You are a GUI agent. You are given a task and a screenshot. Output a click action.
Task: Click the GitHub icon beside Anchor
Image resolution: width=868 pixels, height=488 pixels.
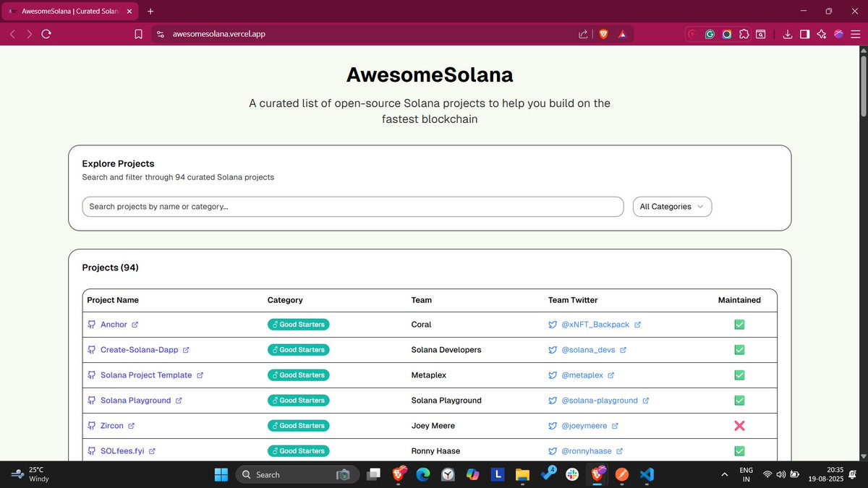92,325
